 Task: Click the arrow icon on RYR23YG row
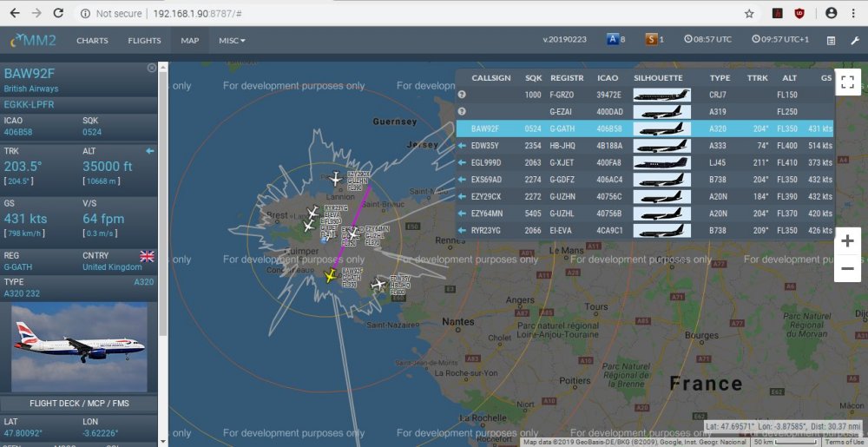click(x=462, y=230)
